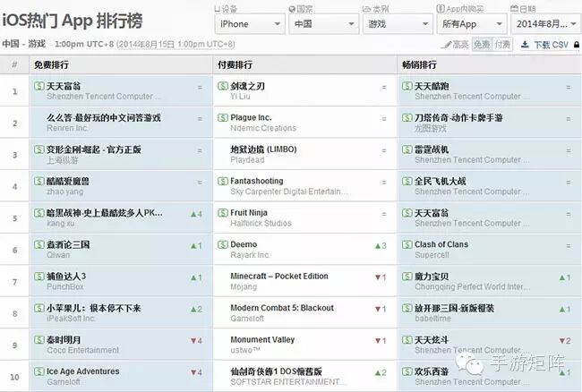The image size is (582, 392).
Task: Click the Halfbrick Studios publisher name
Action: coord(261,223)
